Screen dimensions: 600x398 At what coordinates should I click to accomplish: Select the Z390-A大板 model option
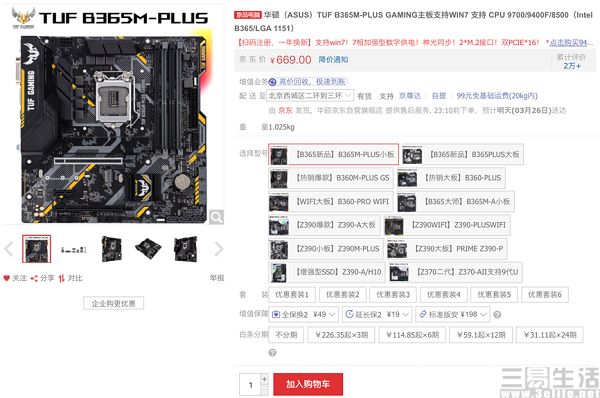324,225
